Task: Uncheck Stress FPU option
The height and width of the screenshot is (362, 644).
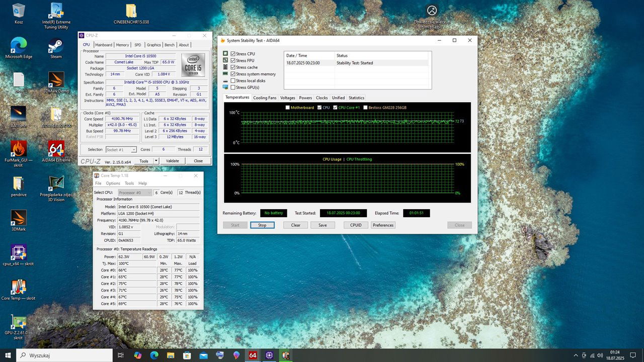Action: coord(233,60)
